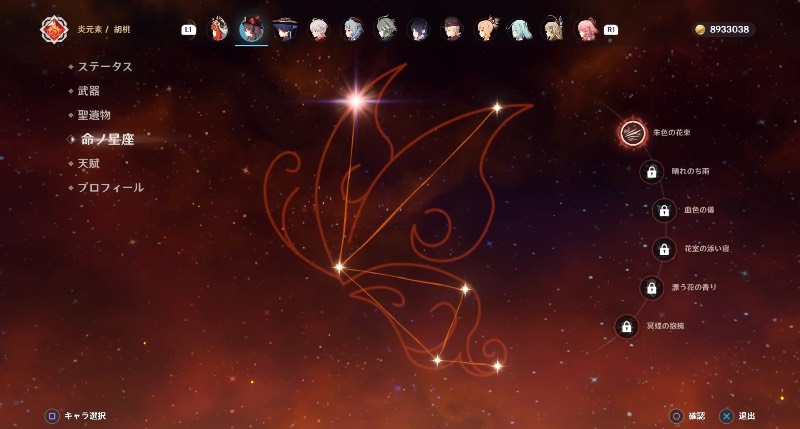
Task: Select the highlighted Hu Tao portrait
Action: (x=252, y=29)
